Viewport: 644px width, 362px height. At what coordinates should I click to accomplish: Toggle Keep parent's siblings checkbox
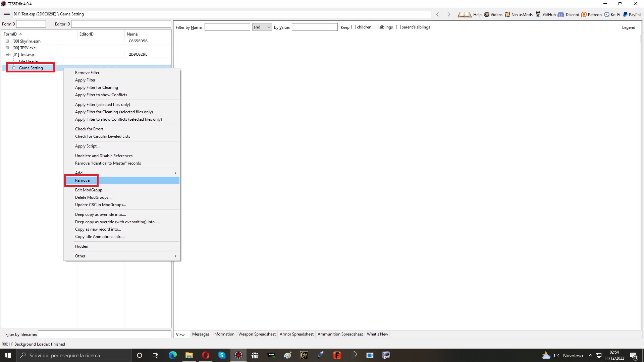pyautogui.click(x=398, y=27)
